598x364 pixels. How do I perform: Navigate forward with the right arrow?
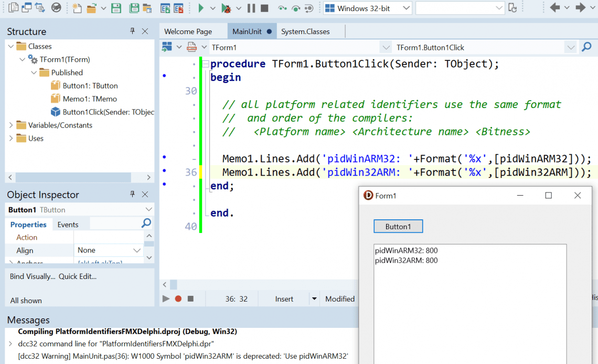[580, 8]
